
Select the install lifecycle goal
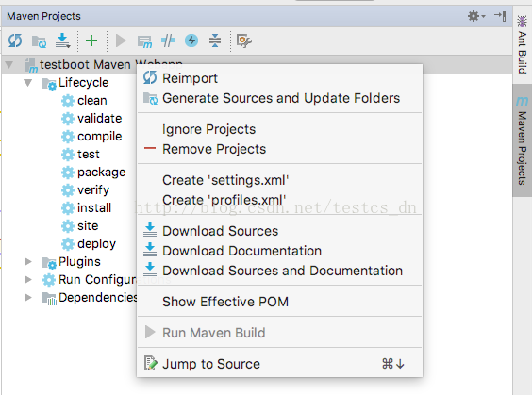[x=94, y=207]
